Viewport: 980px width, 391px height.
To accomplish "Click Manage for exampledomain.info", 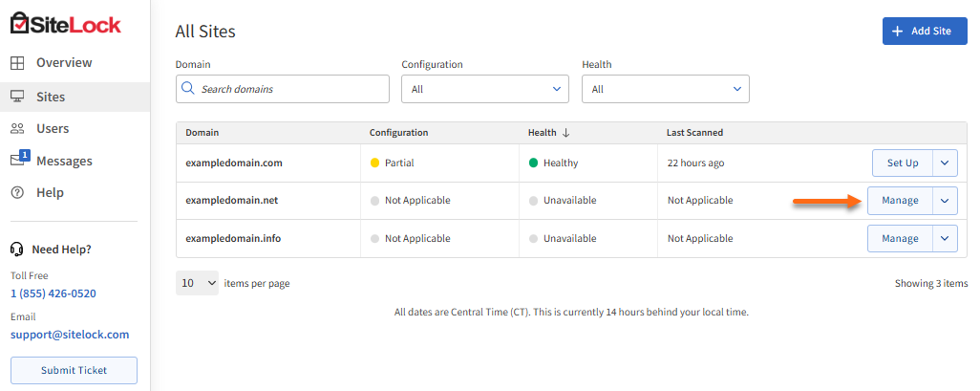I will tap(900, 238).
